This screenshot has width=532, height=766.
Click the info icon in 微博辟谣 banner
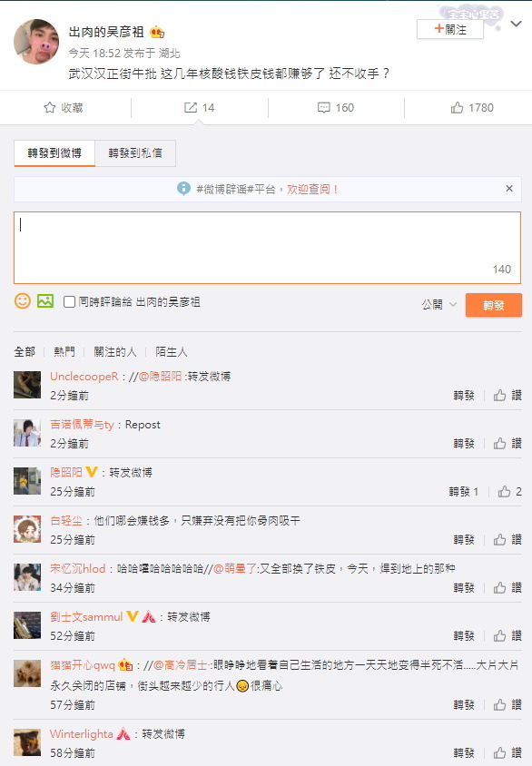pos(183,189)
